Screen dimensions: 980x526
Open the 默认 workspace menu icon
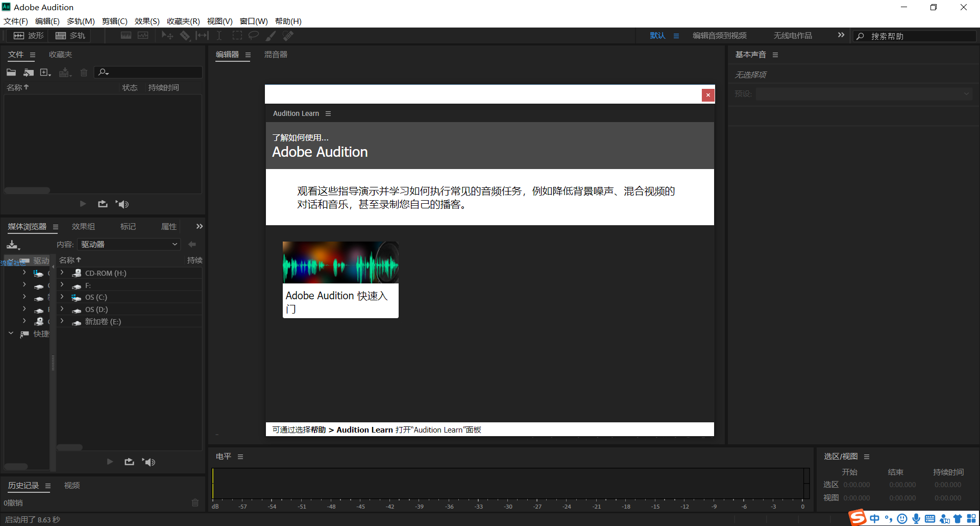pos(676,36)
